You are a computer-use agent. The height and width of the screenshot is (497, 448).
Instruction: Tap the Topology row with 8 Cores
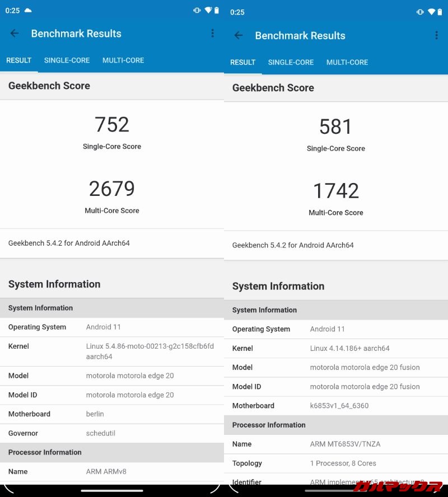(x=336, y=463)
